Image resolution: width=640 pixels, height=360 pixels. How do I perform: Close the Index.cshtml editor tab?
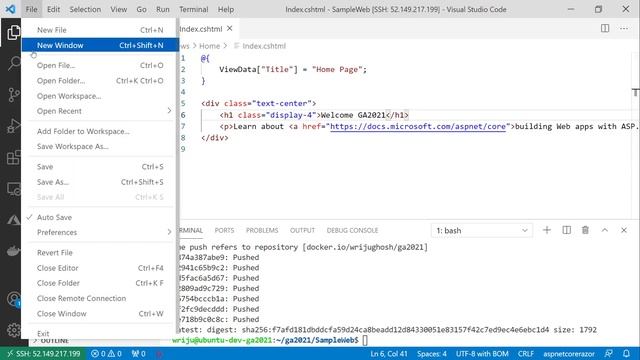point(230,29)
